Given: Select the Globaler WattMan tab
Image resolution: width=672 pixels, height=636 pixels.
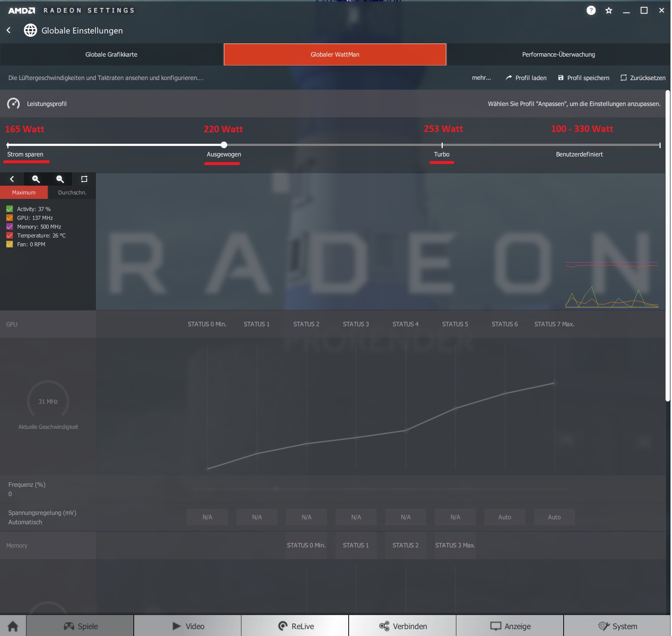Looking at the screenshot, I should coord(335,54).
